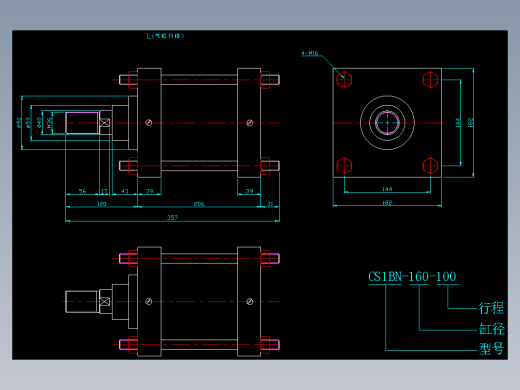
Task: Click the vertical 182 flange height dimension
Action: click(470, 122)
